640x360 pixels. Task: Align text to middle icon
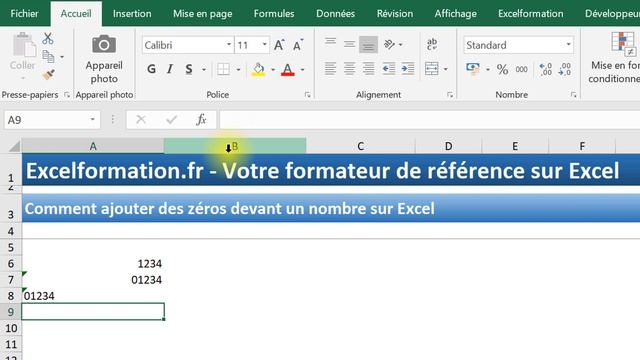coord(349,44)
